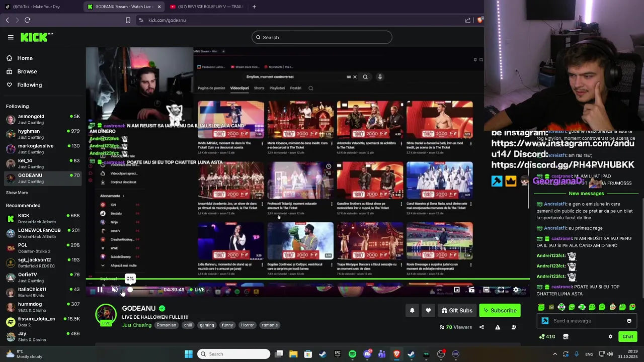Image resolution: width=644 pixels, height=362 pixels.
Task: Follow GODEANU with heart button
Action: (428, 311)
